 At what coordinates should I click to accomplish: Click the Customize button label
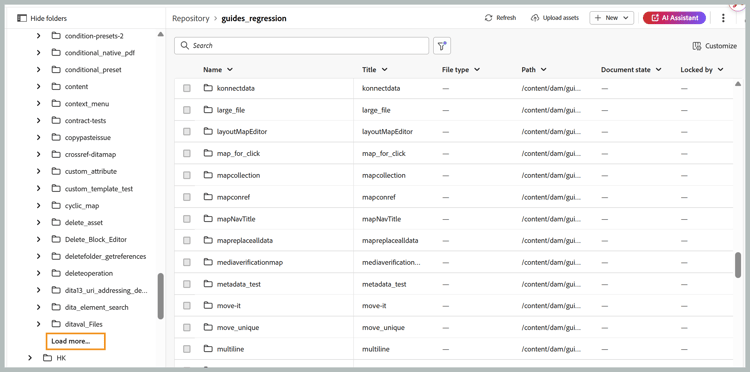click(721, 46)
